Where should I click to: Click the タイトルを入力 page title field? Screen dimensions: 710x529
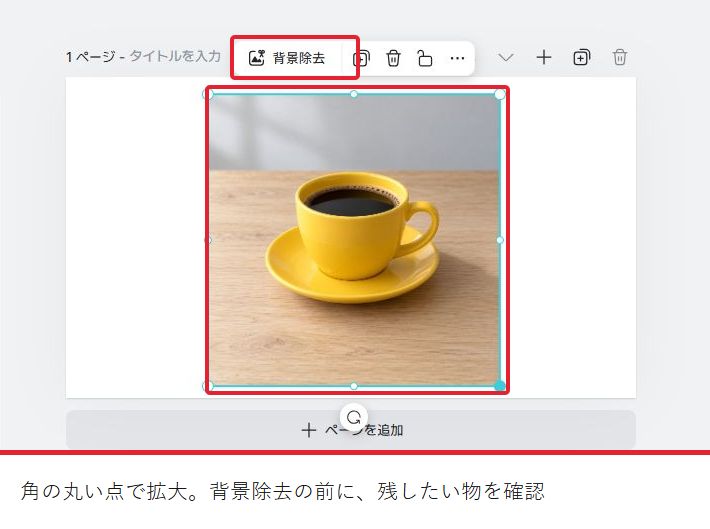click(175, 57)
